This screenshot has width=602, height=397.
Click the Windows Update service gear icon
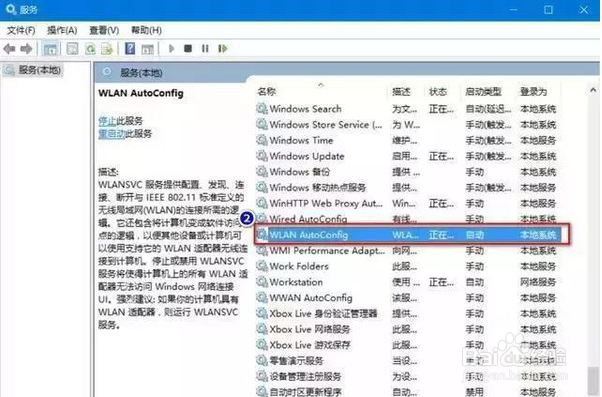point(262,156)
